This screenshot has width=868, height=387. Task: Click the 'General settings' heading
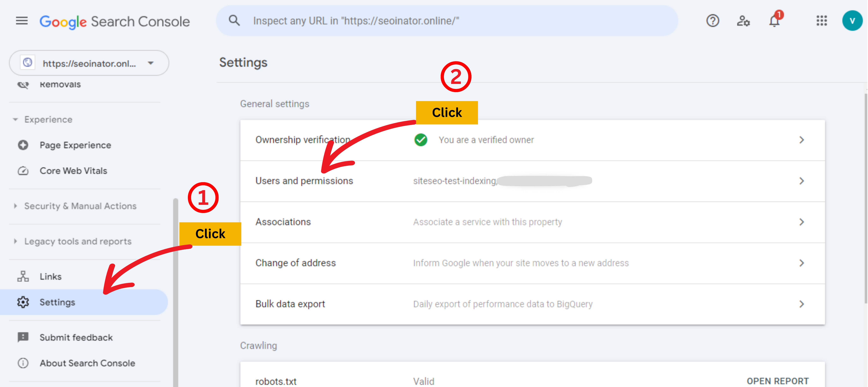tap(275, 104)
